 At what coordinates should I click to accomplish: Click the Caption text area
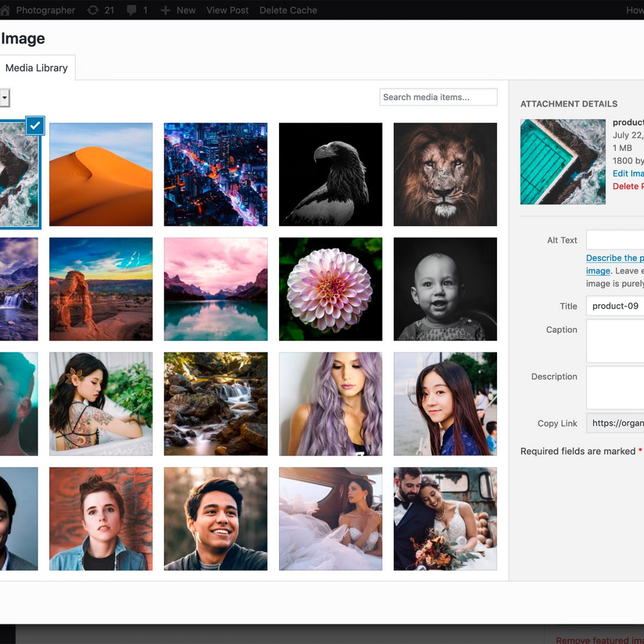[x=615, y=341]
